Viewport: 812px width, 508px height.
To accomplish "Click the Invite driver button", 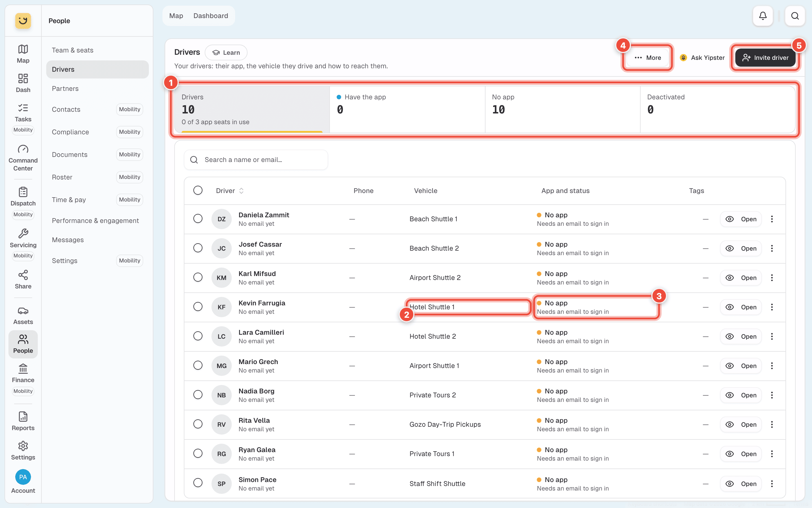I will click(765, 58).
